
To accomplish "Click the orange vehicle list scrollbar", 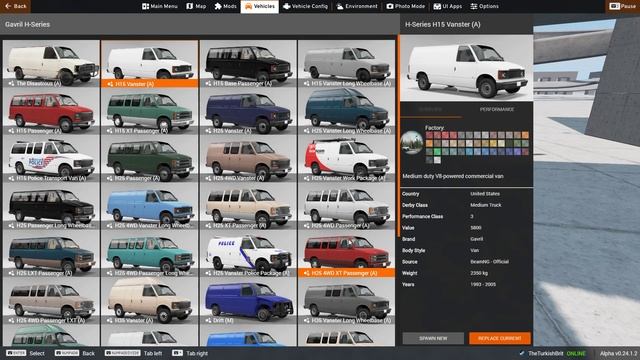I will [x=398, y=135].
